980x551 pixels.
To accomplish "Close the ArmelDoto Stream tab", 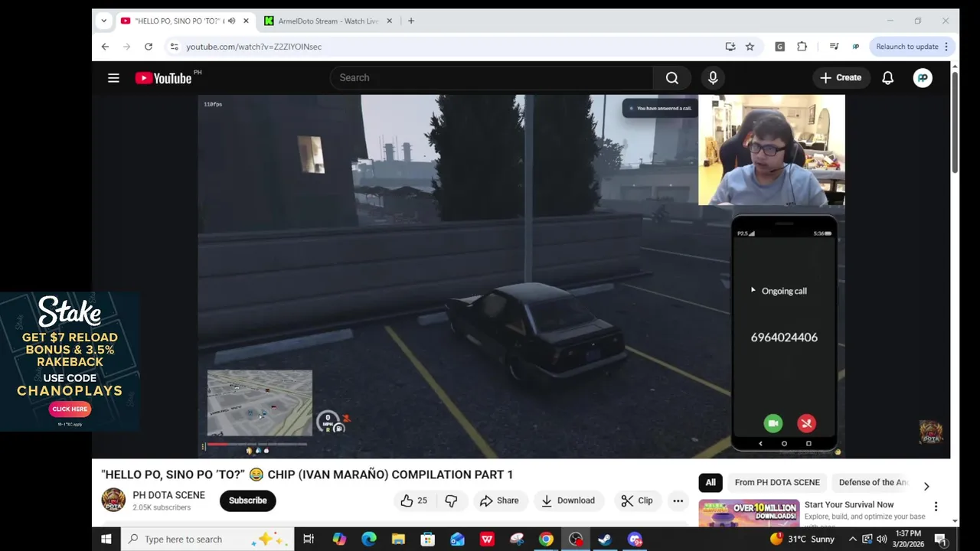I will (390, 21).
